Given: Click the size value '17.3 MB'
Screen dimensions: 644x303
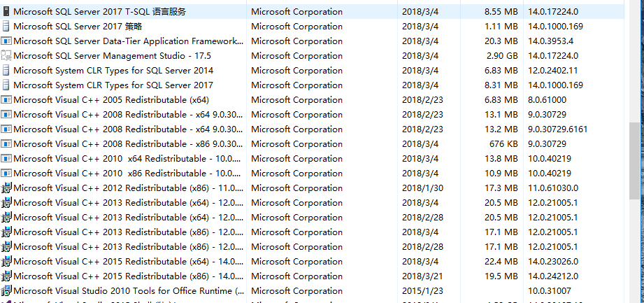Looking at the screenshot, I should click(501, 188).
